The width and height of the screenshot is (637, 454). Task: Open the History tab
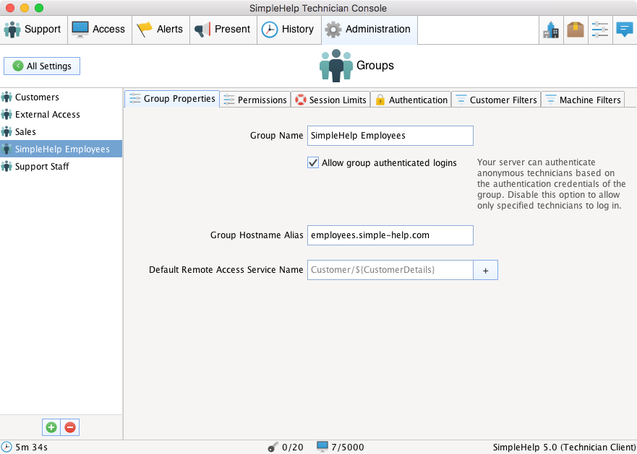tap(289, 30)
